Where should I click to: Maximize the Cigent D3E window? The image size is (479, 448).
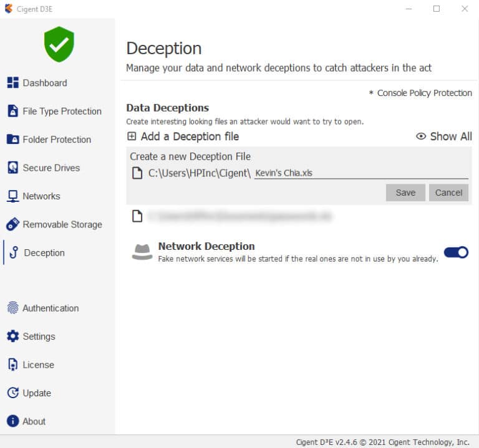[x=437, y=9]
